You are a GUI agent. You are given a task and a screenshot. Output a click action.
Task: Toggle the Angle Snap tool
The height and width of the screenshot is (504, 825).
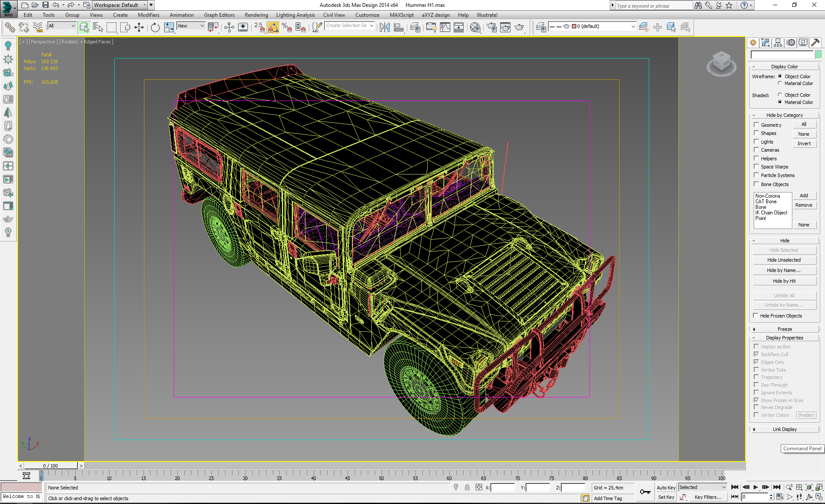click(273, 27)
